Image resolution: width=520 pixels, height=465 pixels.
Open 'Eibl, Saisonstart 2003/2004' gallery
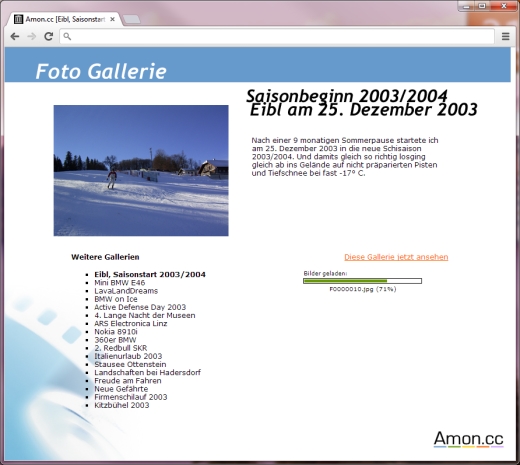150,274
